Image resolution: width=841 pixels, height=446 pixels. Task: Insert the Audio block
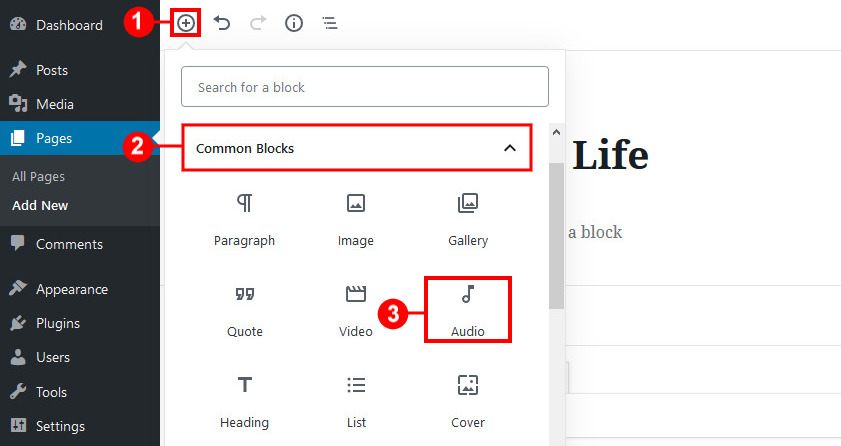[x=468, y=310]
